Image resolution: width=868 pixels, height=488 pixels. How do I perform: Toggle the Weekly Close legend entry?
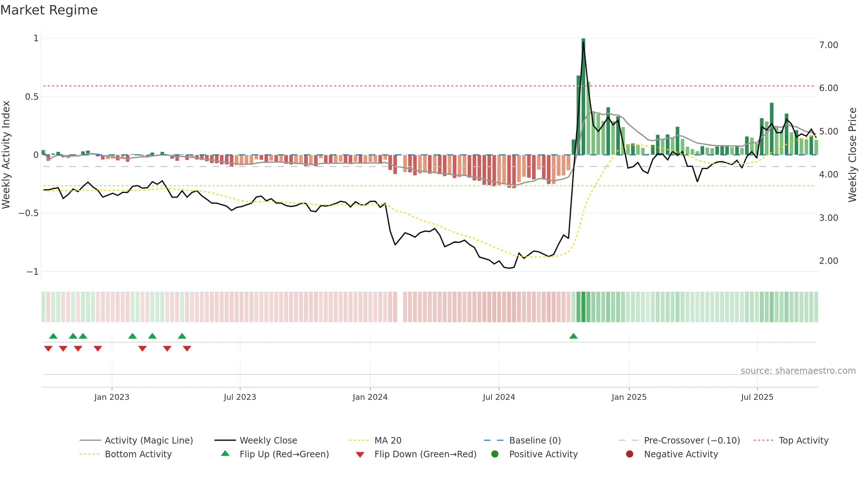(256, 440)
